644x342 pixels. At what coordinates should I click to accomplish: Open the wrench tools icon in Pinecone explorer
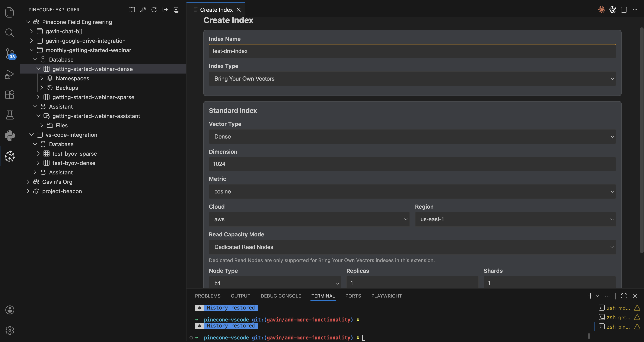(x=143, y=10)
